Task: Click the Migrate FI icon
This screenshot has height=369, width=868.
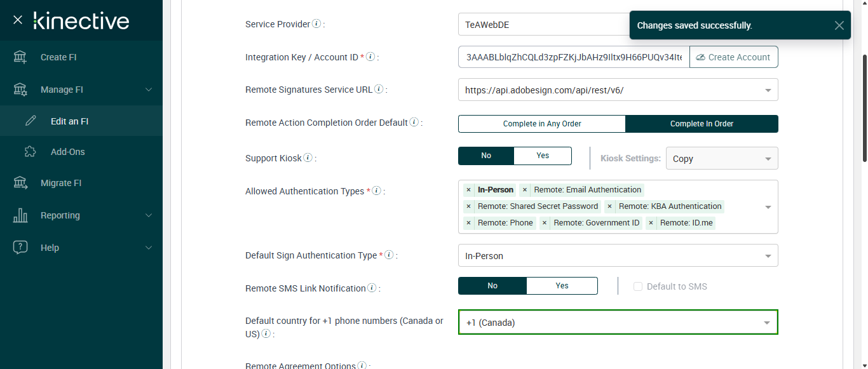Action: pyautogui.click(x=20, y=183)
